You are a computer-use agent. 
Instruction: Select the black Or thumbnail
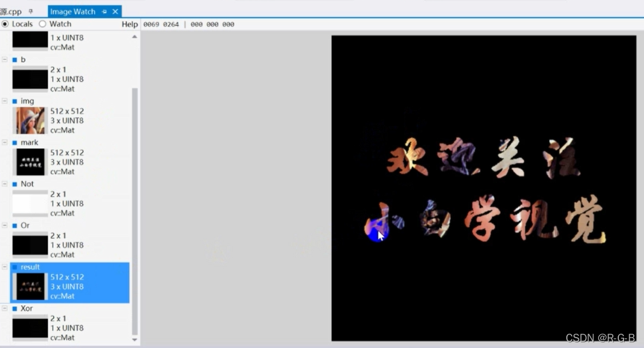[x=30, y=245]
